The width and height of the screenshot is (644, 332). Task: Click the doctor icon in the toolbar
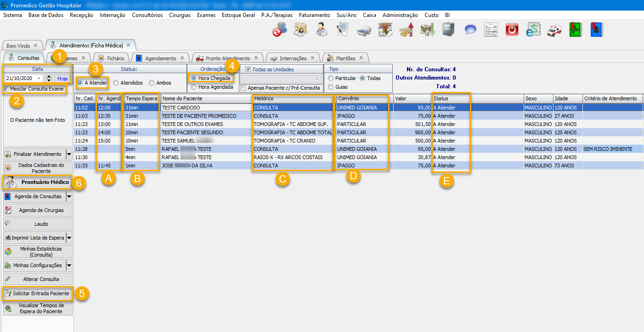(322, 30)
